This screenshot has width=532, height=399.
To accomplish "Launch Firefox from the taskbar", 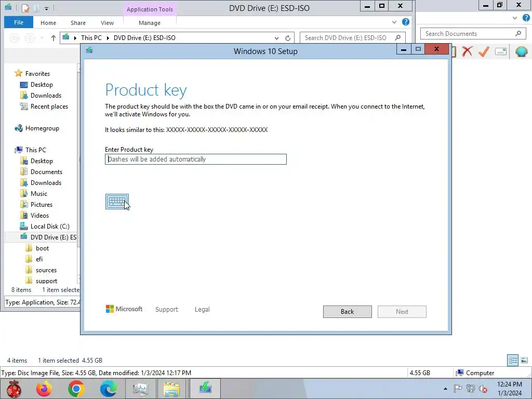I will pyautogui.click(x=44, y=389).
